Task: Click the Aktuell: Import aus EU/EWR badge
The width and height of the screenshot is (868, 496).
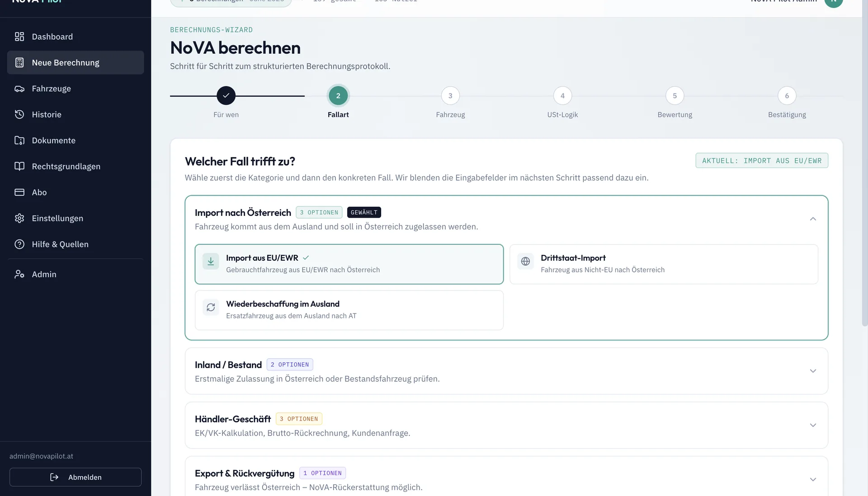Action: pos(762,160)
